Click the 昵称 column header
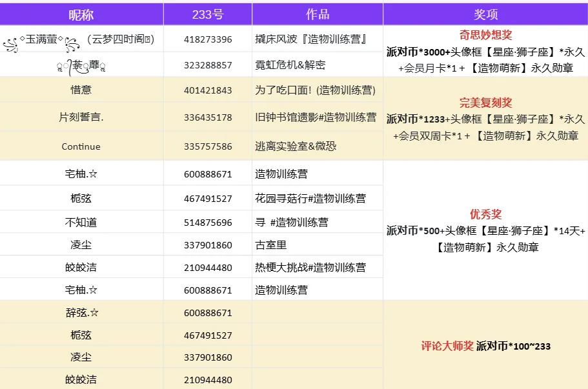588x389 pixels. pyautogui.click(x=81, y=15)
